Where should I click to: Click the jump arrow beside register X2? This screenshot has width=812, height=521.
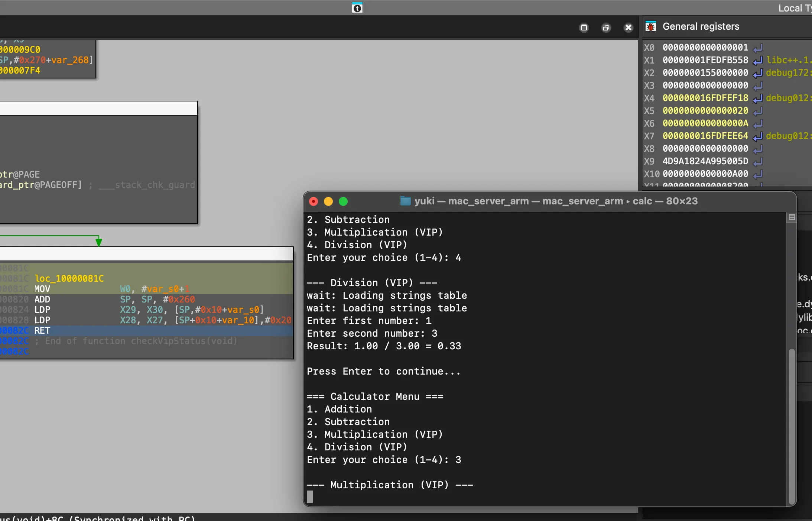click(x=758, y=73)
